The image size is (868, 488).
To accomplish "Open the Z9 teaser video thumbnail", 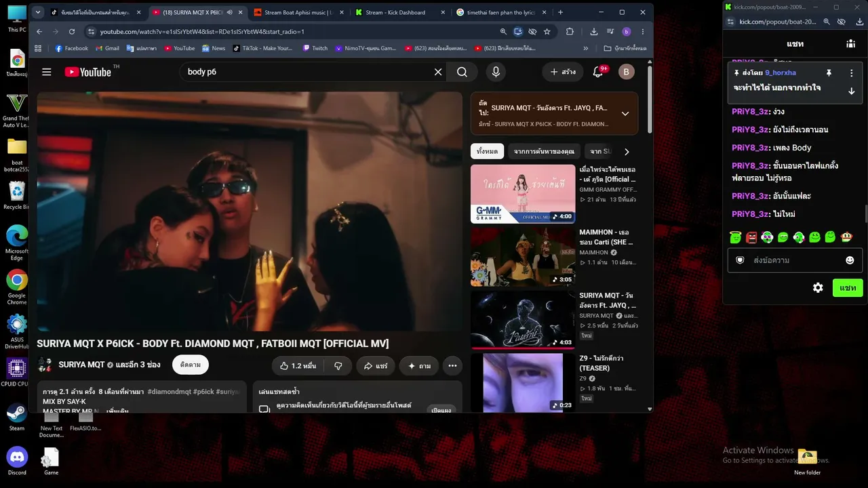I will click(x=523, y=382).
